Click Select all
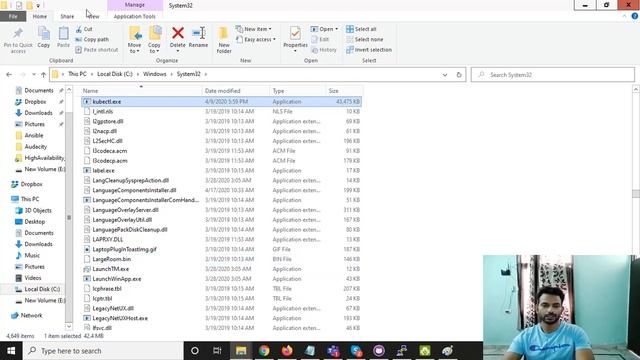 361,29
